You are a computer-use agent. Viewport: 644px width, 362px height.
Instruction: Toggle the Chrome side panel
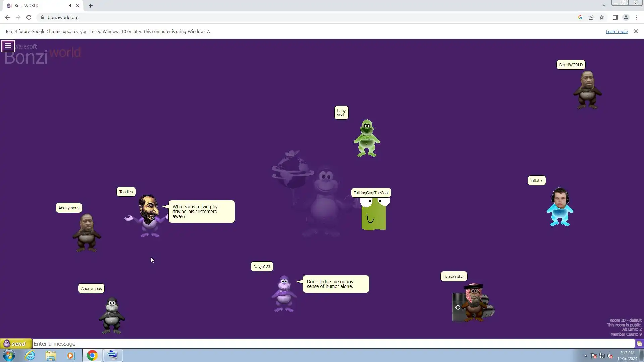click(x=615, y=17)
